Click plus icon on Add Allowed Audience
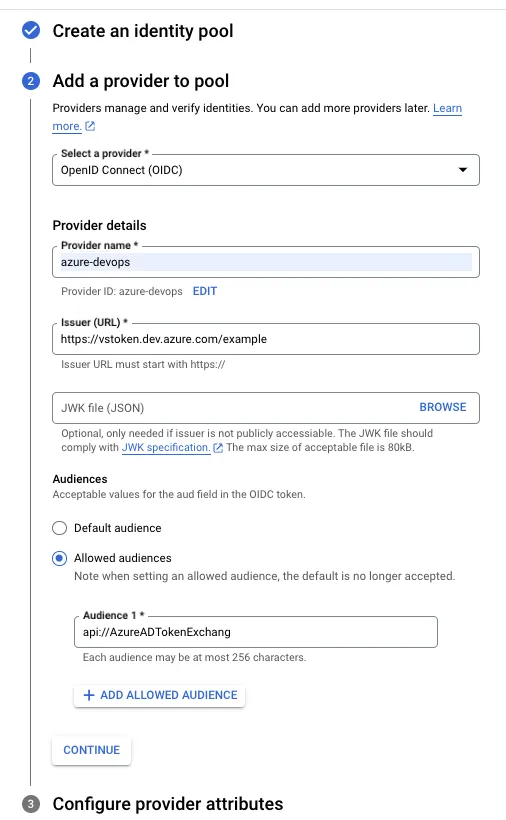This screenshot has width=506, height=820. [89, 695]
